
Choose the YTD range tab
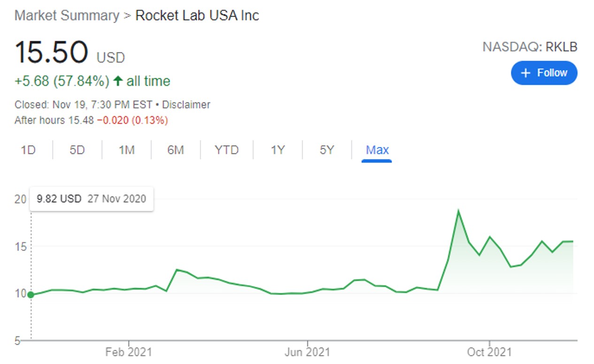coord(226,150)
